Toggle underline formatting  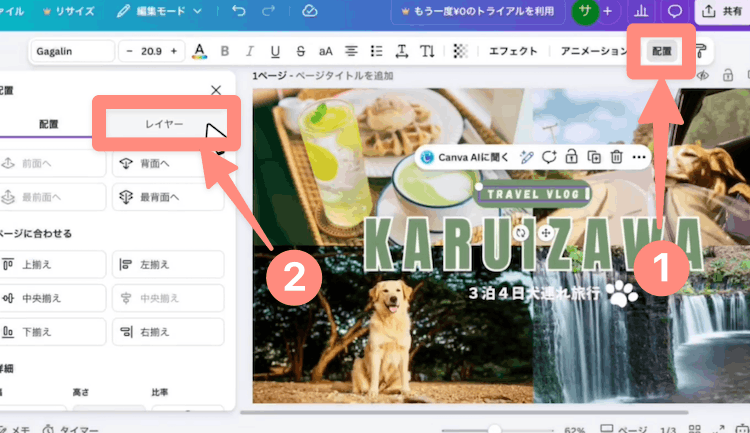tap(275, 51)
